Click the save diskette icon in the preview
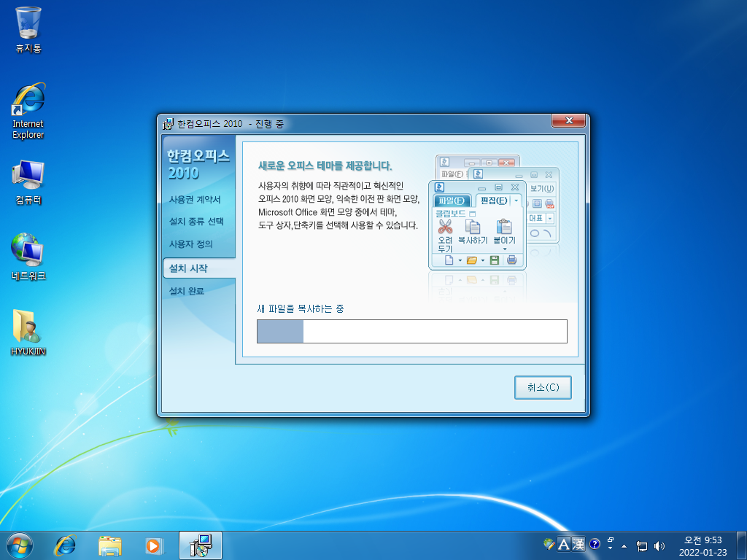Viewport: 747px width, 560px height. 495,260
